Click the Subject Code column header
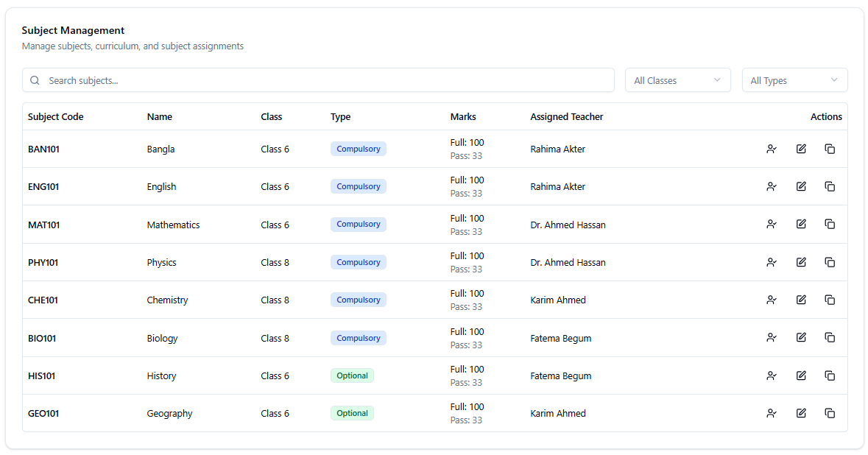Viewport: 868px width, 455px height. [56, 116]
